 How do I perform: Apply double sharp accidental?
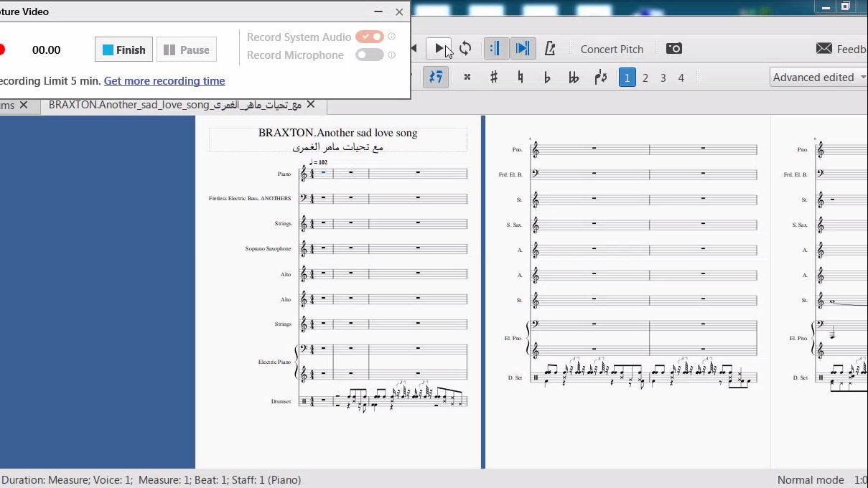(x=467, y=78)
